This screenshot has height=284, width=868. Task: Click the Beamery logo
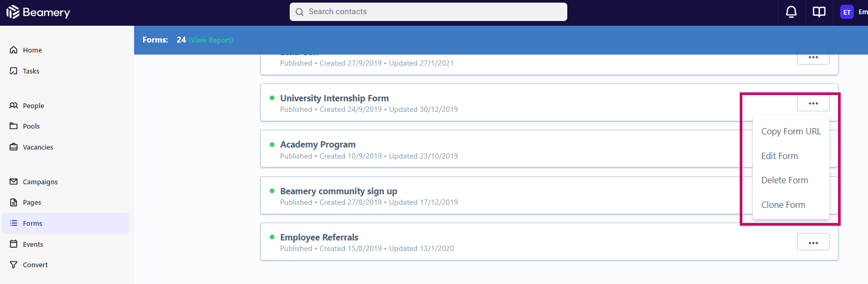point(38,12)
